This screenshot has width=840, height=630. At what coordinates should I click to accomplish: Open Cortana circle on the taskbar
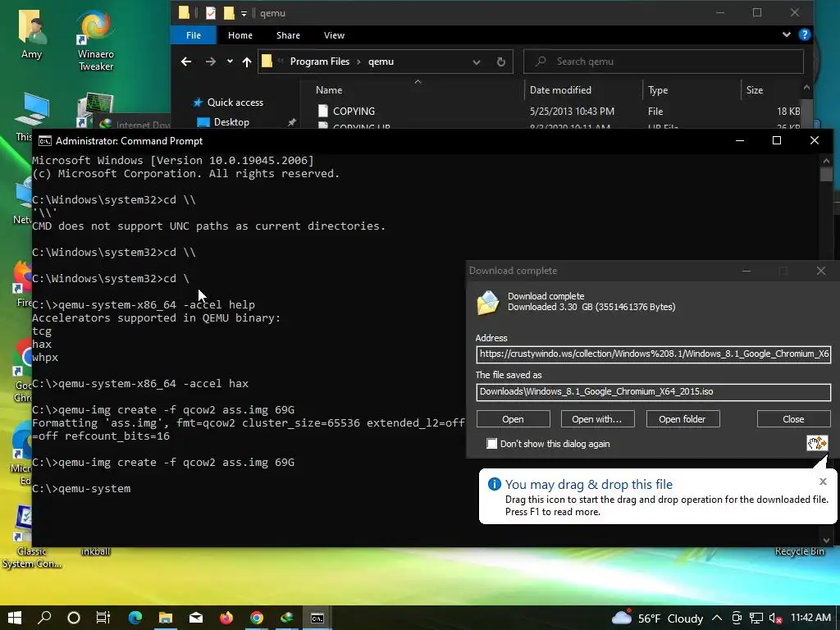tap(74, 618)
